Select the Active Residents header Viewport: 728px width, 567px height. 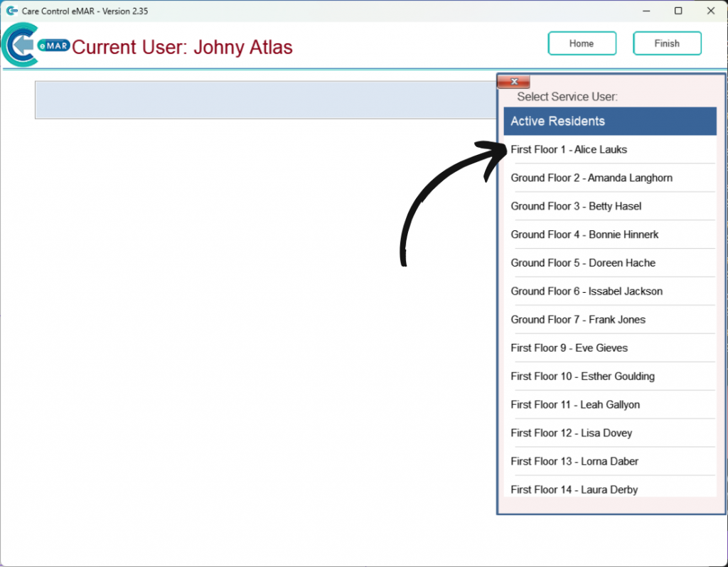pos(609,121)
